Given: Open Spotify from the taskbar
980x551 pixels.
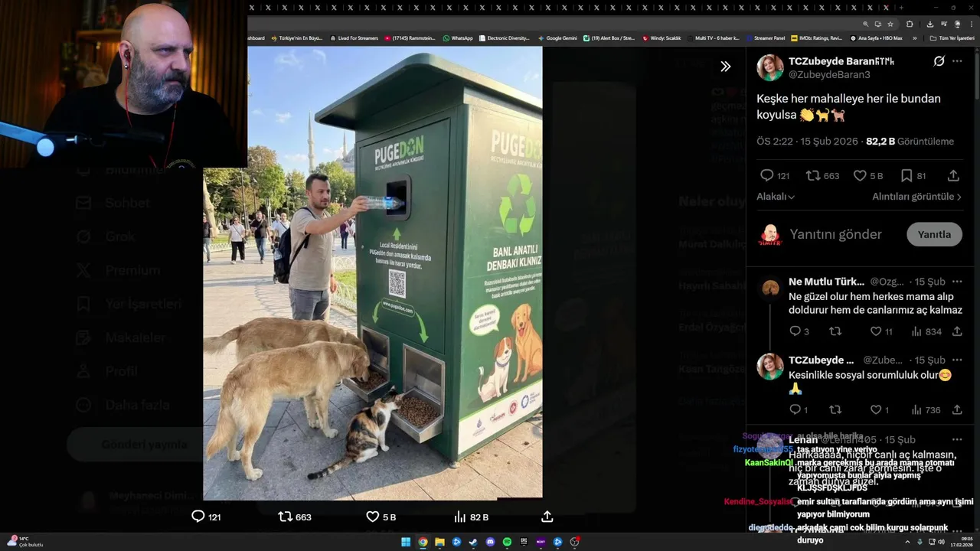Looking at the screenshot, I should (x=507, y=542).
